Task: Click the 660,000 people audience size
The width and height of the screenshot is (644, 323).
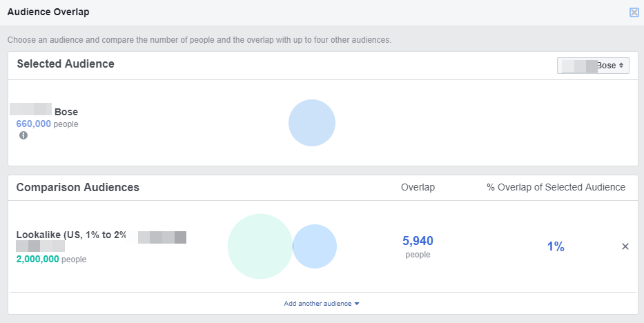Action: click(x=34, y=124)
